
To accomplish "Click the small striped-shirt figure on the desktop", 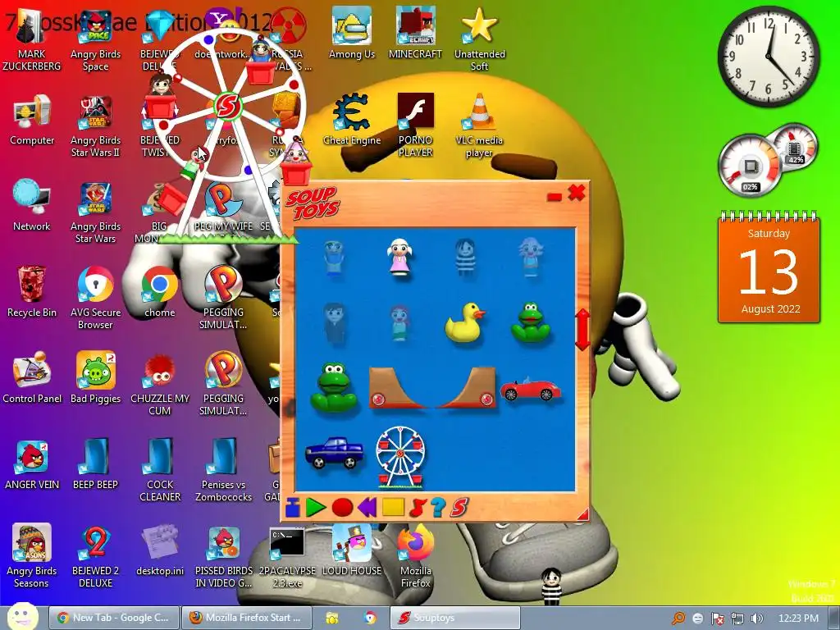I will (x=550, y=587).
